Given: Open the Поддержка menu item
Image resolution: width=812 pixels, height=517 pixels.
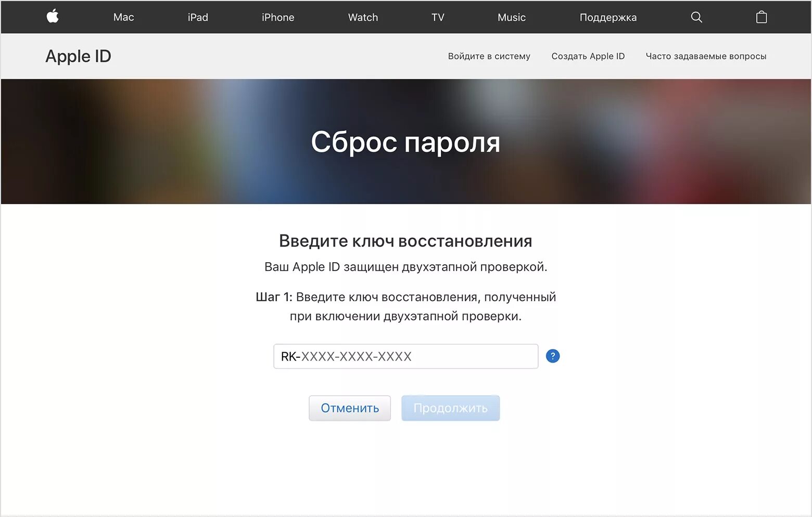Looking at the screenshot, I should (x=608, y=17).
